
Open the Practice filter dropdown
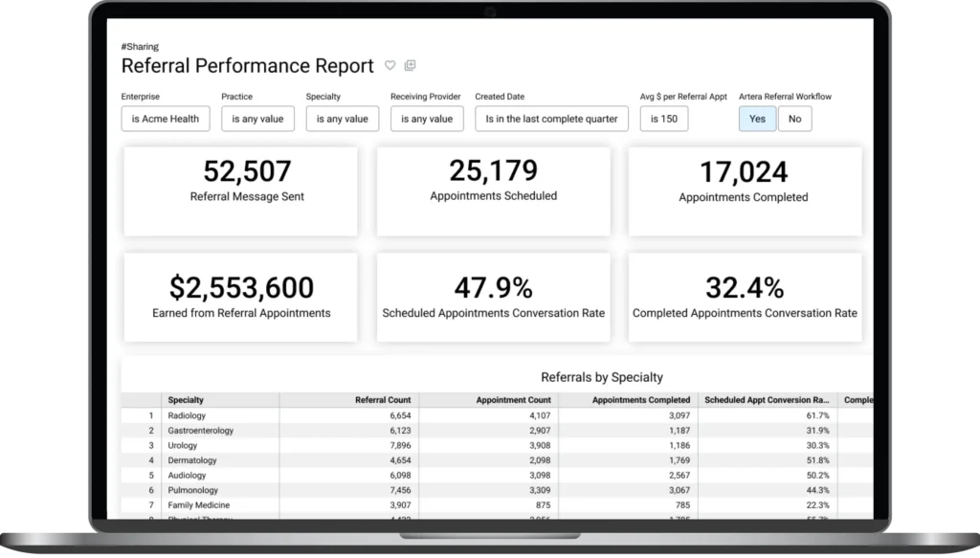click(x=257, y=119)
